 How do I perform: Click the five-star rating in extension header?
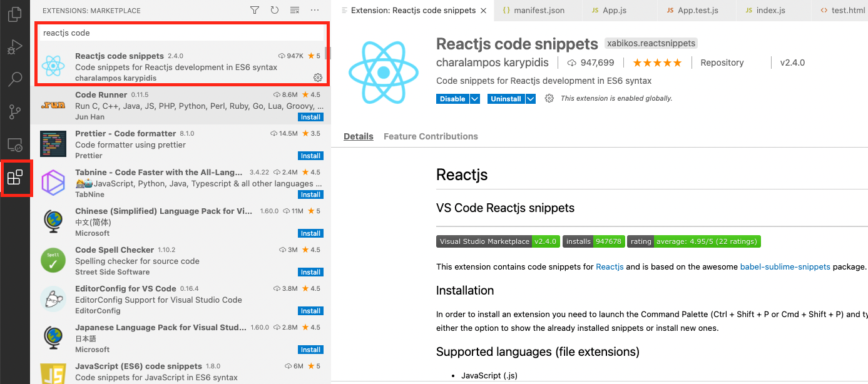pyautogui.click(x=657, y=63)
